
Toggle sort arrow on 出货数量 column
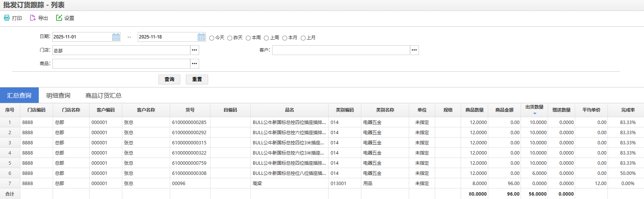point(534,113)
